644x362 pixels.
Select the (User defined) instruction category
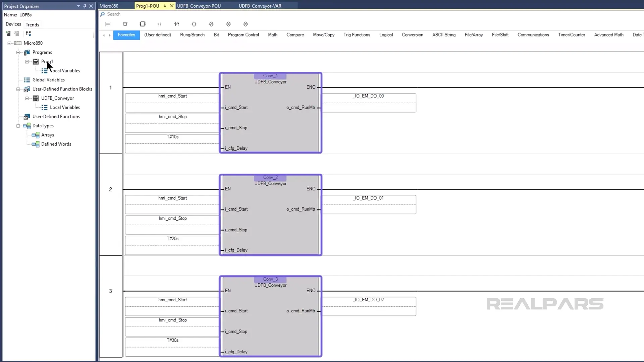158,35
